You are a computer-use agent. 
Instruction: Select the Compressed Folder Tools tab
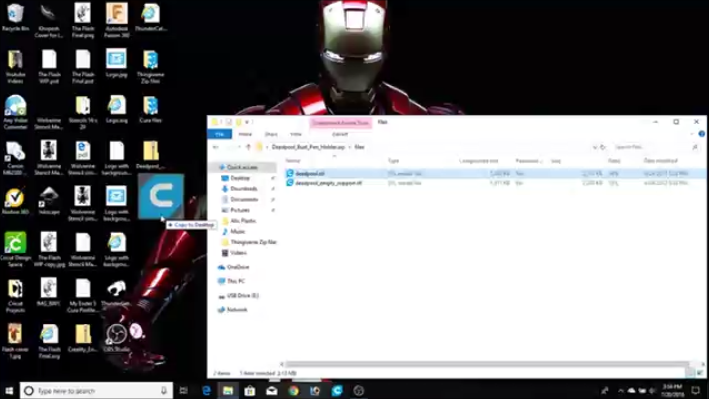coord(340,123)
